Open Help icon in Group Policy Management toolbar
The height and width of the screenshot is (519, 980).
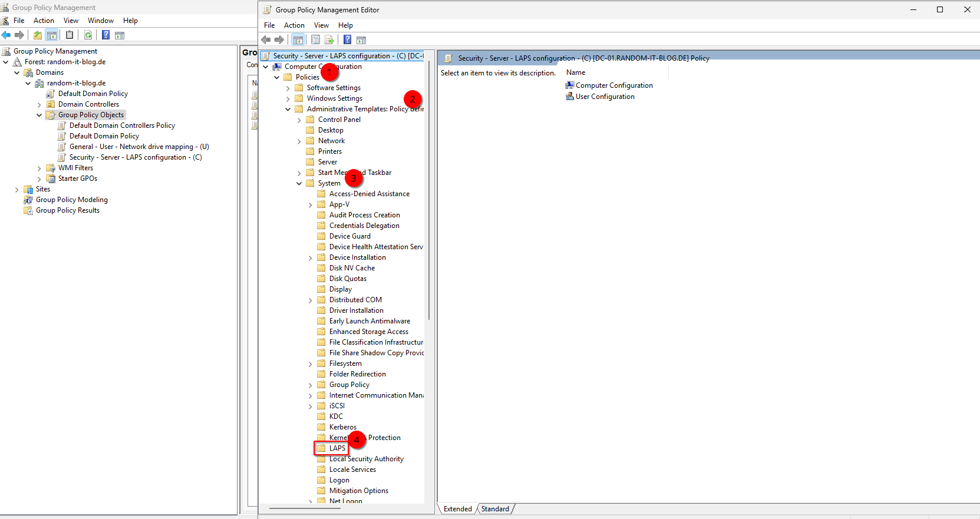tap(105, 35)
